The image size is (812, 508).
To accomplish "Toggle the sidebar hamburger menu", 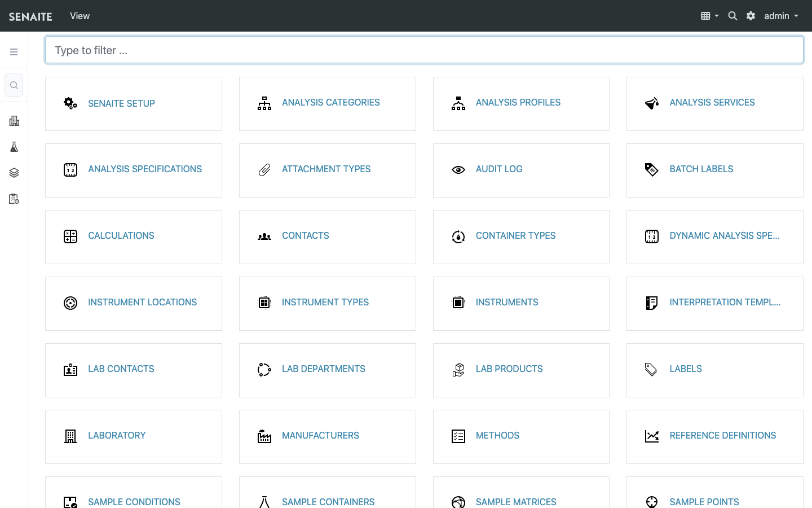I will (14, 52).
